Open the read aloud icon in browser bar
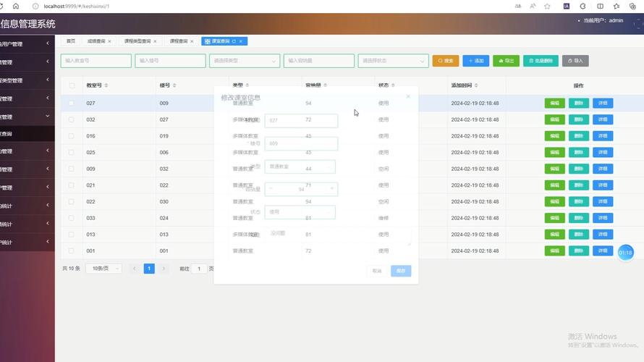 pos(533,7)
